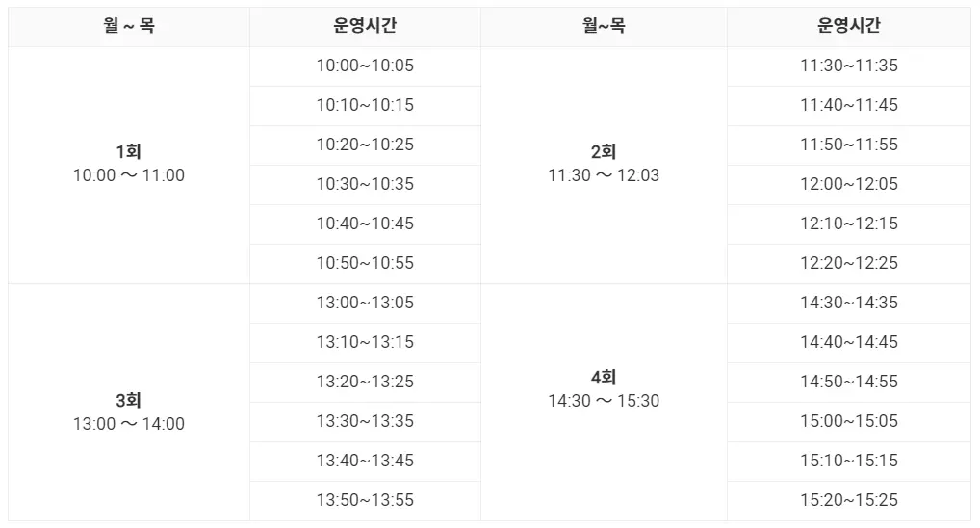Click the 11:50~11:55 time slot
This screenshot has height=528, width=980.
pos(849,145)
